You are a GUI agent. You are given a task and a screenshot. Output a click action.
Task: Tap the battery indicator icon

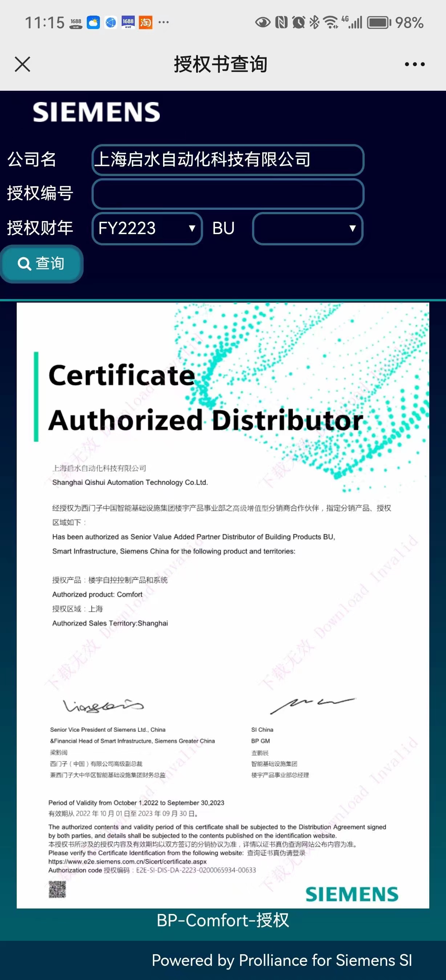coord(379,23)
